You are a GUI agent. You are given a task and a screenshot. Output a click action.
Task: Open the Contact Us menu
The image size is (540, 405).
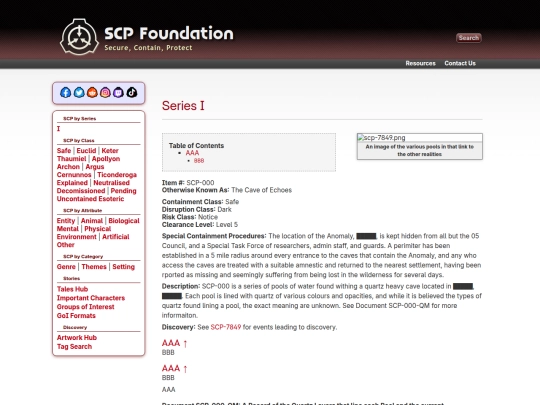tap(460, 63)
